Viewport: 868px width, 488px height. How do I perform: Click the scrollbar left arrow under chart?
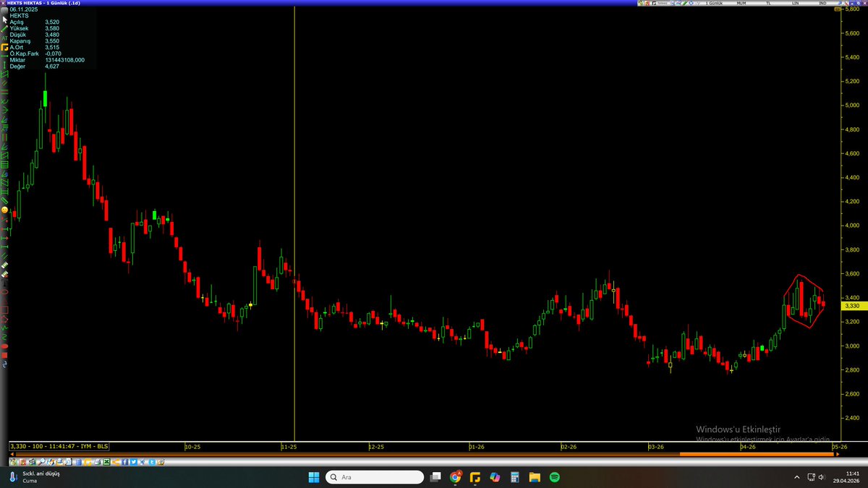[x=12, y=454]
